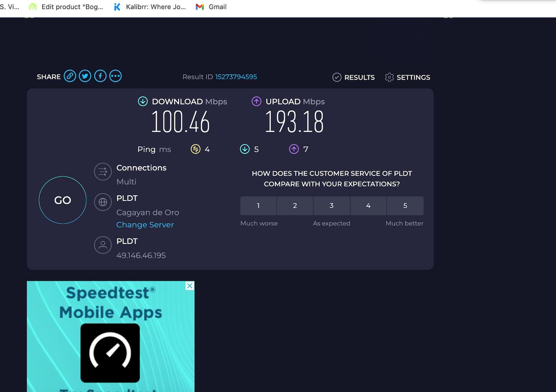This screenshot has height=392, width=556.
Task: Click the SHARE label
Action: (x=49, y=77)
